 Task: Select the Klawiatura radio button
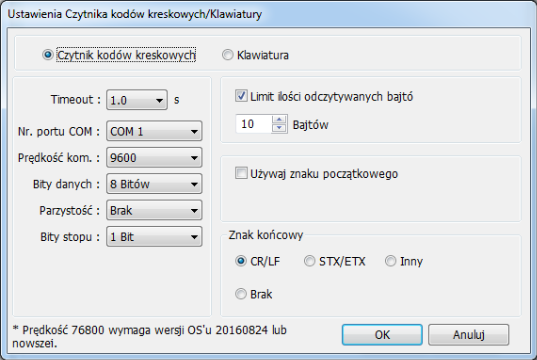(228, 55)
